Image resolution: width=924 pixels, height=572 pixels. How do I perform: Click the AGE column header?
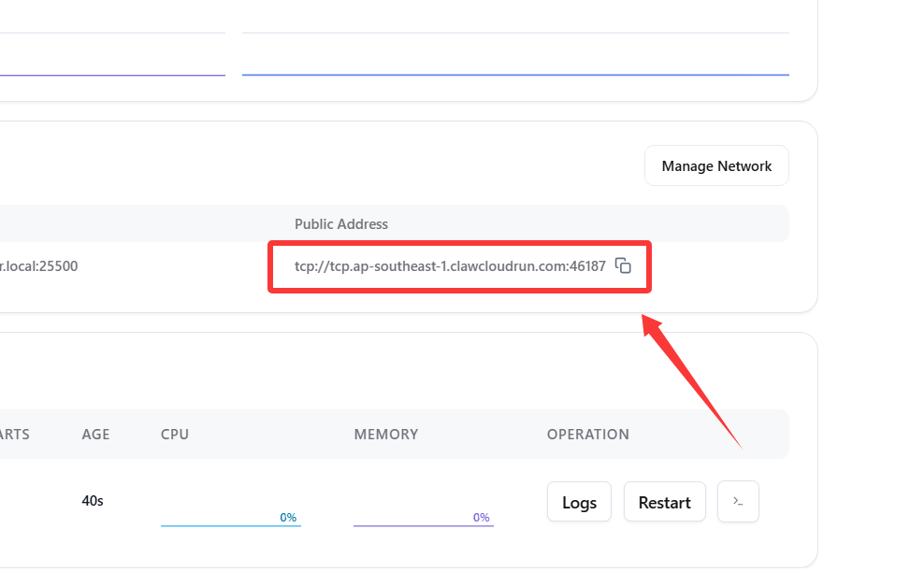[95, 435]
